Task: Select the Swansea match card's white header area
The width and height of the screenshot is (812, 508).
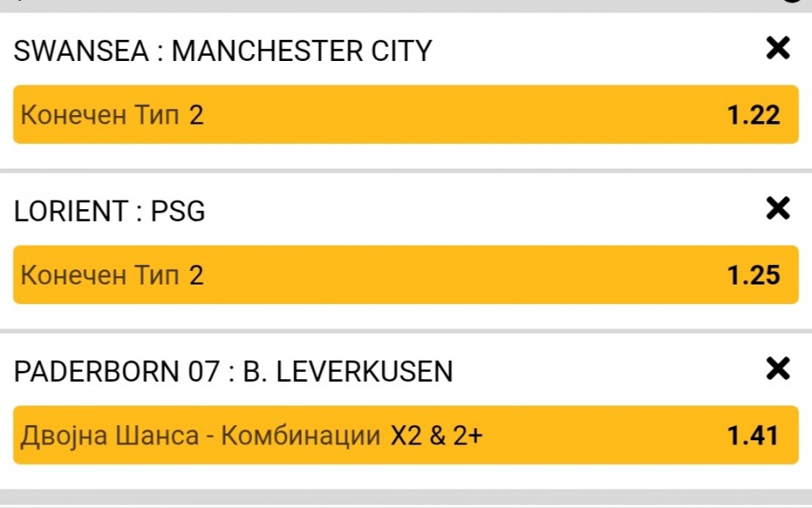Action: click(592, 51)
